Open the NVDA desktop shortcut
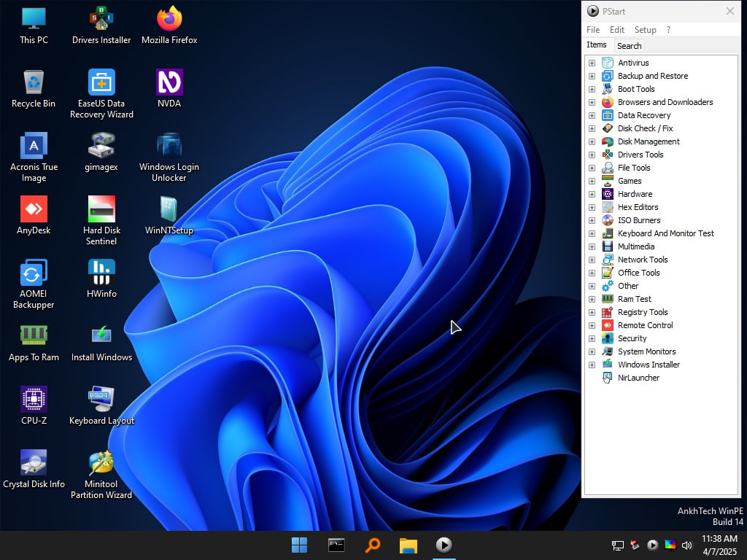 point(169,83)
